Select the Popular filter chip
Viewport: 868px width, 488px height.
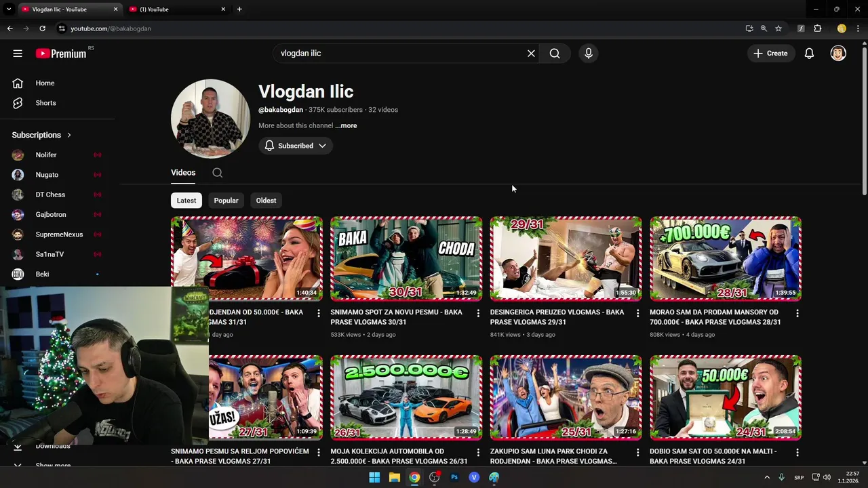pos(226,201)
